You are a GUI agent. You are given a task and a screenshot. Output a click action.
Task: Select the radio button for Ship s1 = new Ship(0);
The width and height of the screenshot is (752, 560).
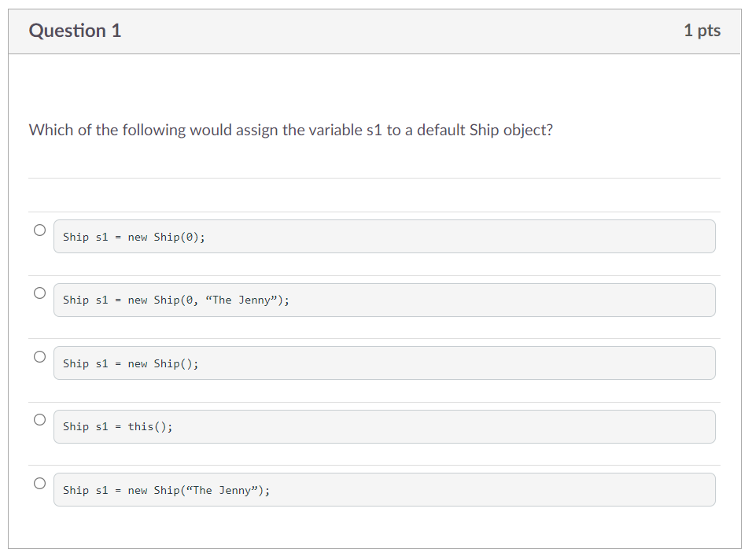[39, 230]
